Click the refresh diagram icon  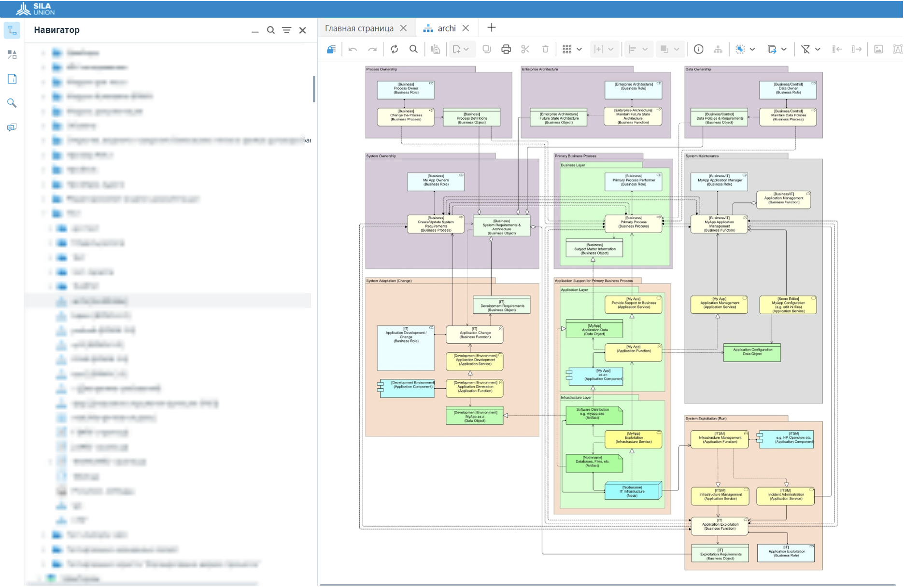pyautogui.click(x=394, y=49)
